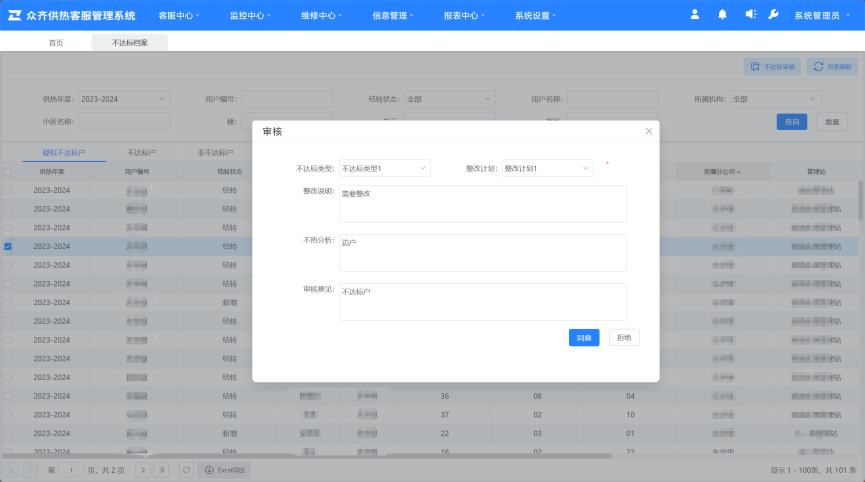The image size is (865, 482).
Task: Click into the 审核意见 text area
Action: 482,302
